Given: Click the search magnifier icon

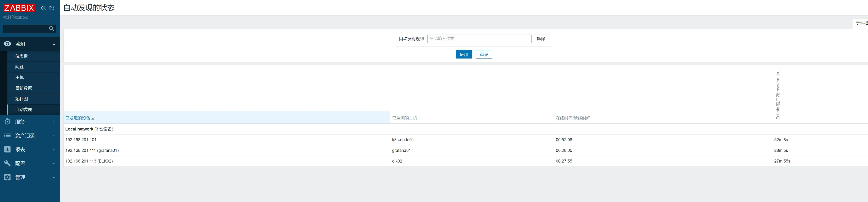Looking at the screenshot, I should pyautogui.click(x=51, y=29).
